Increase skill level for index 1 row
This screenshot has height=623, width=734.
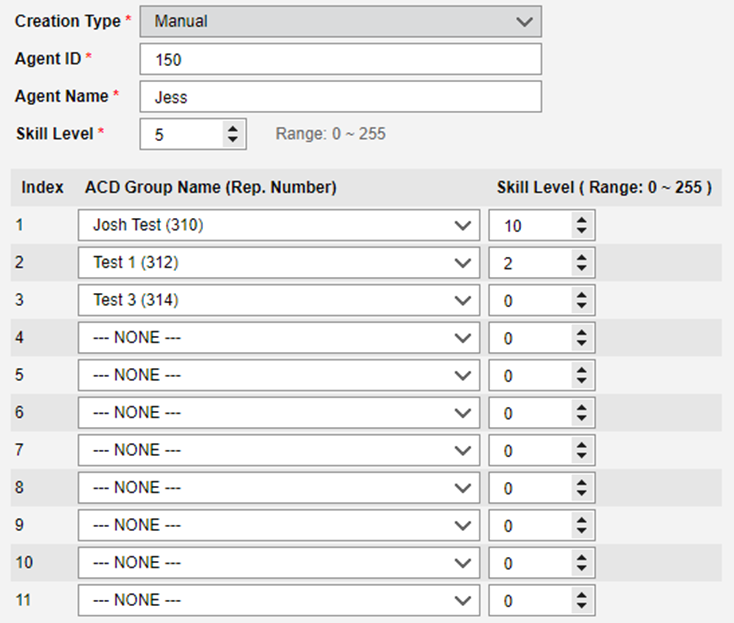[x=581, y=220]
